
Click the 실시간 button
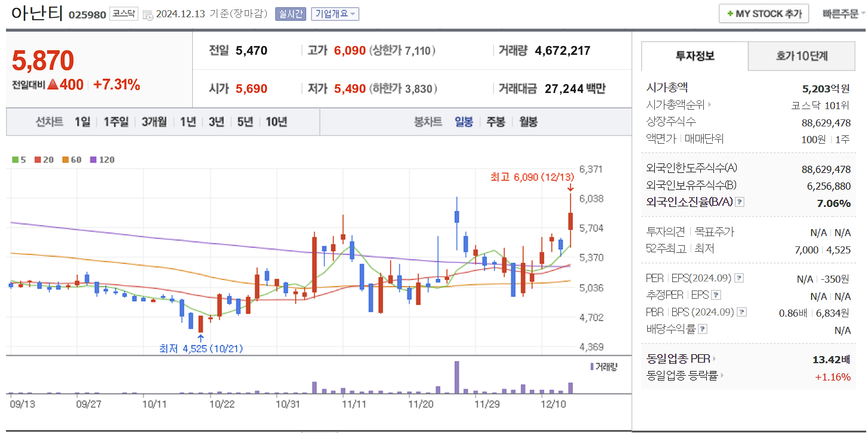click(x=292, y=14)
